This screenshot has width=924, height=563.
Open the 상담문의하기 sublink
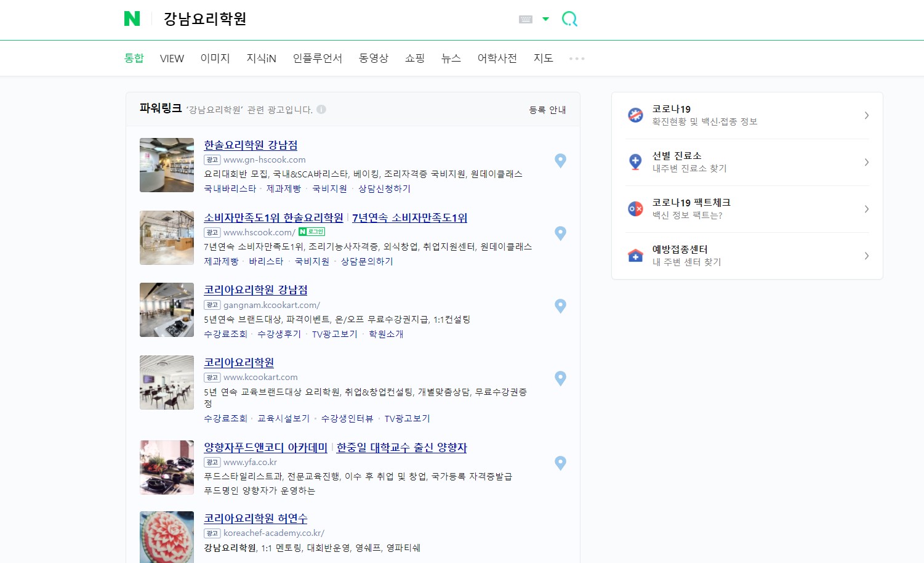pos(367,261)
